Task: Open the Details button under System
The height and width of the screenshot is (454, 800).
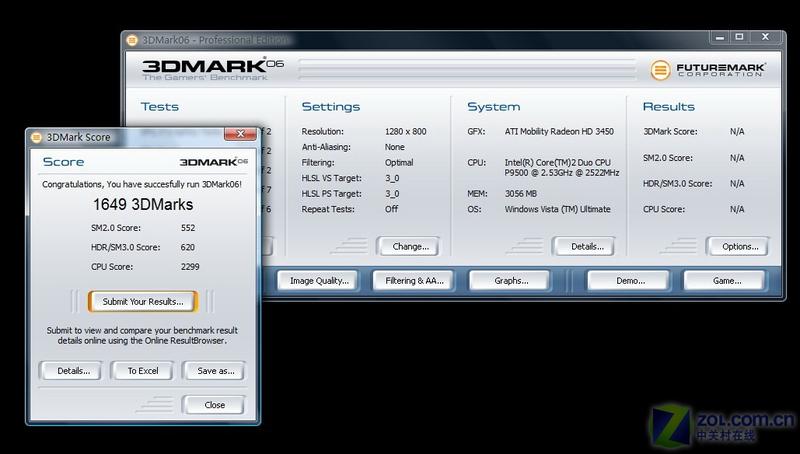Action: pos(584,246)
